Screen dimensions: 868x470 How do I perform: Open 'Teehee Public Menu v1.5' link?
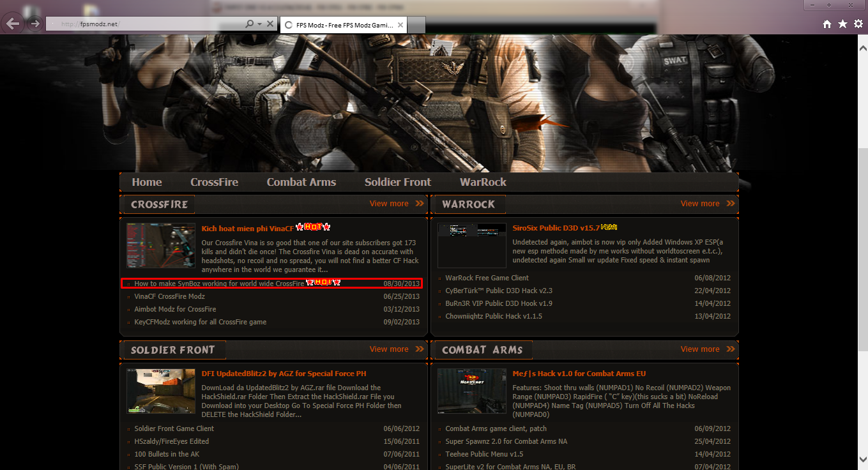(484, 454)
